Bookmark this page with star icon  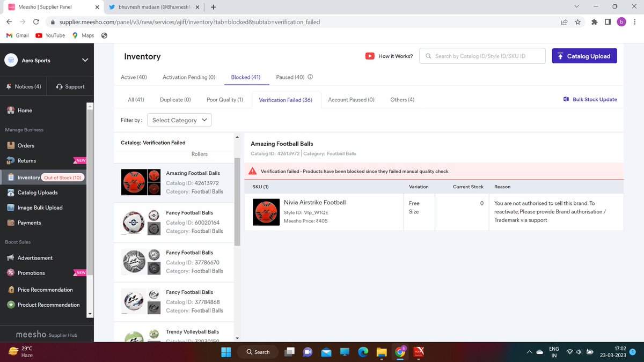click(x=578, y=22)
